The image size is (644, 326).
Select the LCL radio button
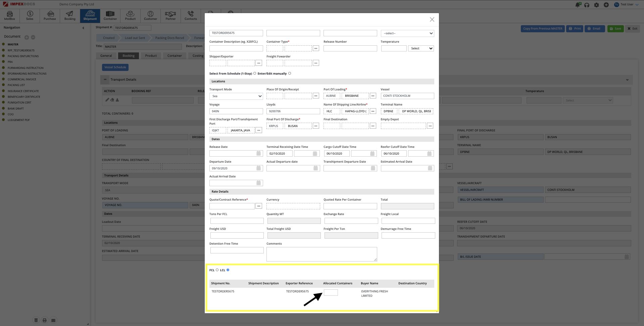click(228, 270)
